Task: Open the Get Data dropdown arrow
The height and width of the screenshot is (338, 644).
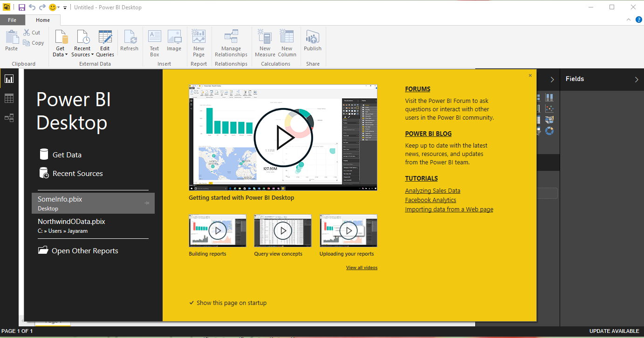Action: [65, 54]
